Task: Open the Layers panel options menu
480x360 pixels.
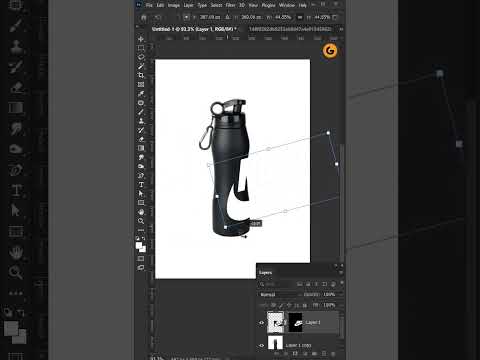Action: pyautogui.click(x=341, y=273)
